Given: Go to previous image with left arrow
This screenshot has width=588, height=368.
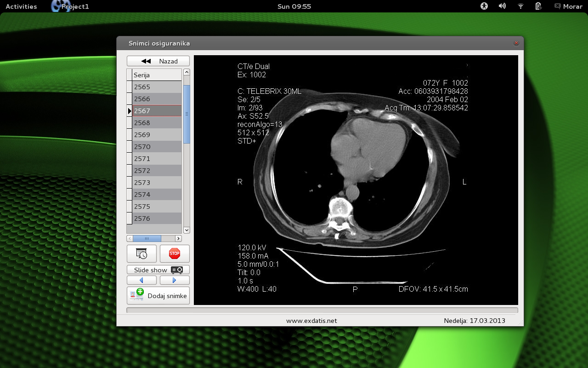Looking at the screenshot, I should coord(141,280).
